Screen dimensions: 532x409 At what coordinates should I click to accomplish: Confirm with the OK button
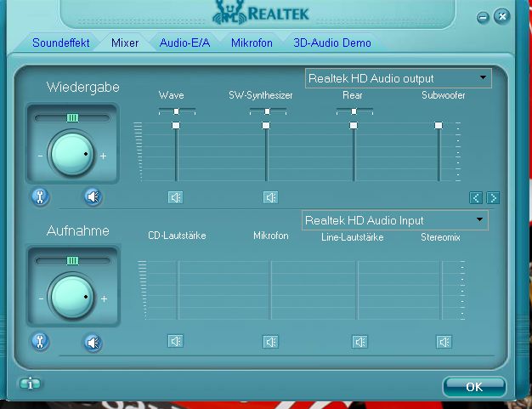point(474,387)
